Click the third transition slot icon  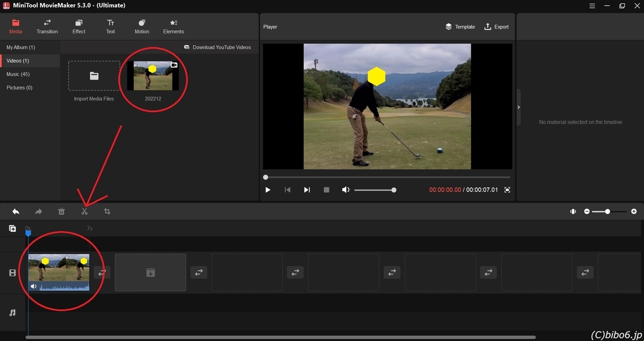tap(295, 273)
